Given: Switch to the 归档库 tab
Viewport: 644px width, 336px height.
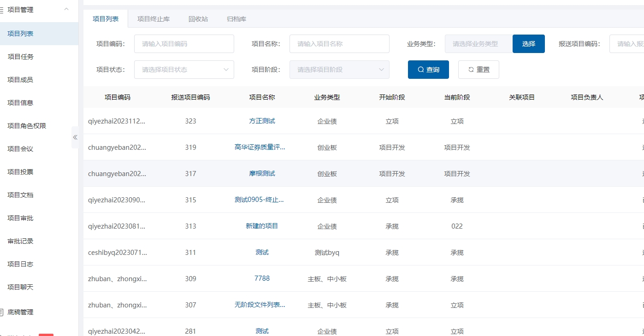Looking at the screenshot, I should [x=236, y=19].
